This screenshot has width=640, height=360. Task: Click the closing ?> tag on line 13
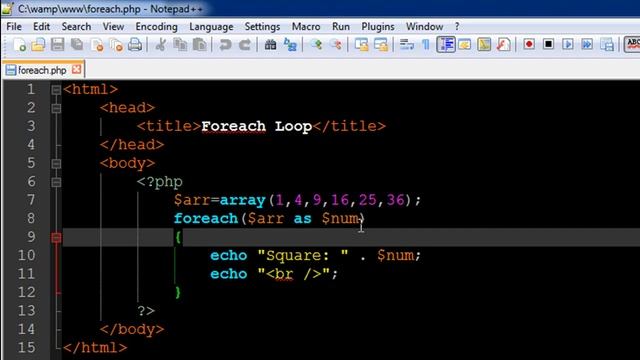pyautogui.click(x=146, y=311)
